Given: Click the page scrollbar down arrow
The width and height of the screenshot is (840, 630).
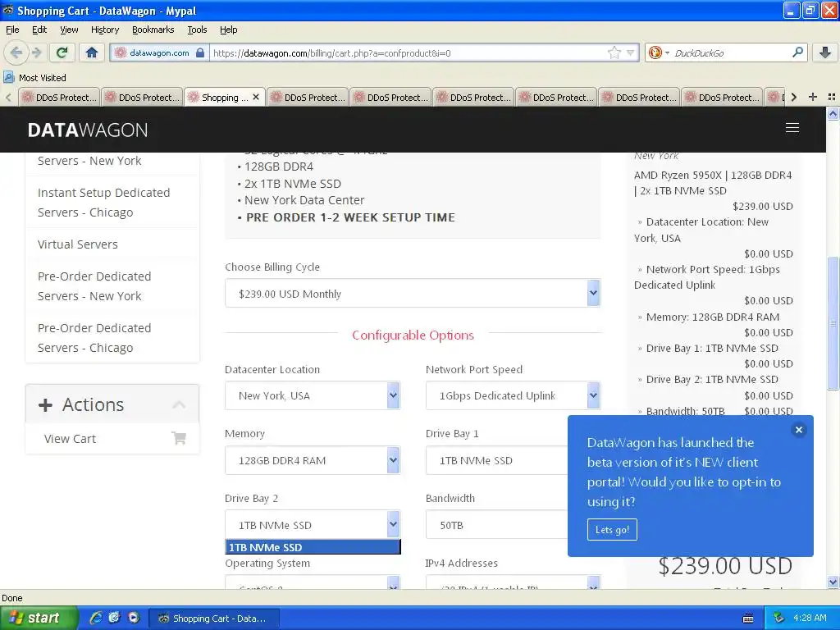Looking at the screenshot, I should click(833, 582).
